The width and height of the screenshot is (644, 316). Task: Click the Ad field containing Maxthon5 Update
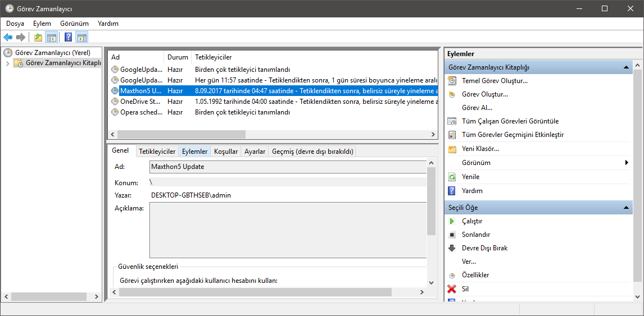point(288,167)
